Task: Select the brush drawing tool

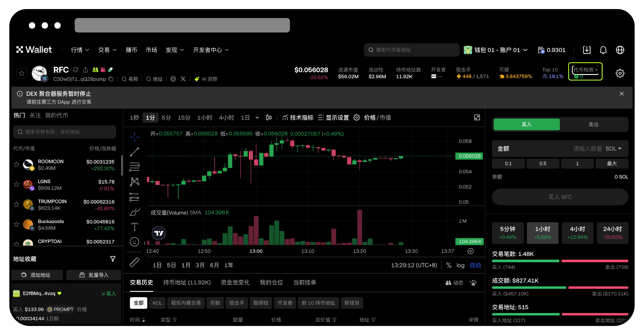Action: tap(134, 212)
